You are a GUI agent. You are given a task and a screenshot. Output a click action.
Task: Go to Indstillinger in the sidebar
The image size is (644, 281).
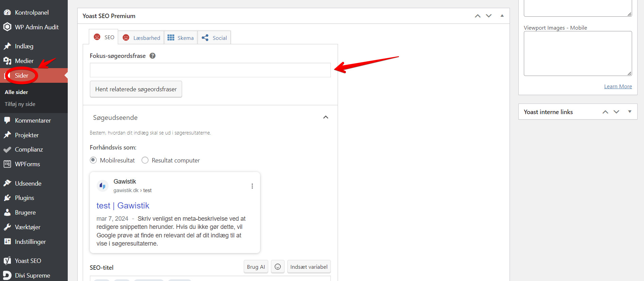pos(30,242)
